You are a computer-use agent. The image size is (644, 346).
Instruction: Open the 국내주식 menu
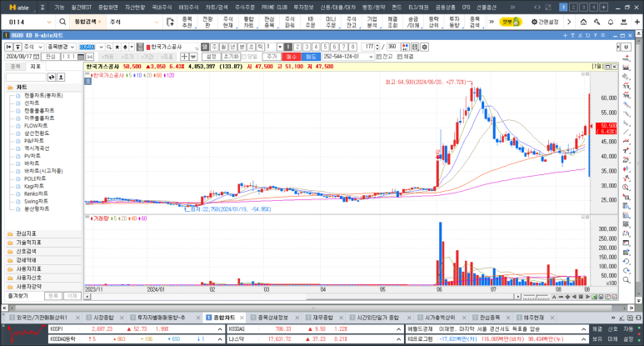click(x=162, y=8)
